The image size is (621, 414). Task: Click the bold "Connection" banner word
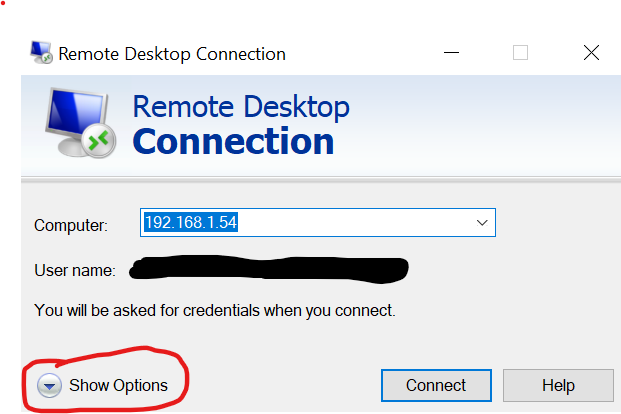pyautogui.click(x=233, y=141)
